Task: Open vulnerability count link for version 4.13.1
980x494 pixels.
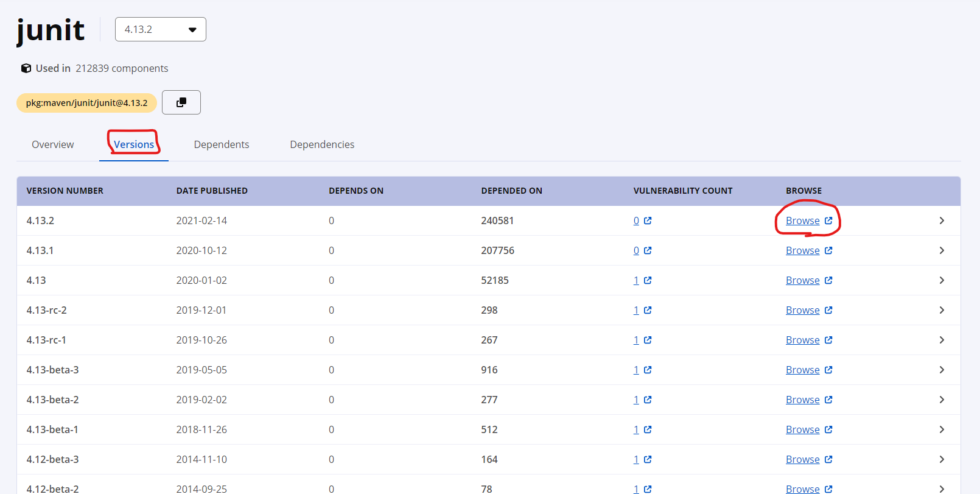Action: 636,250
